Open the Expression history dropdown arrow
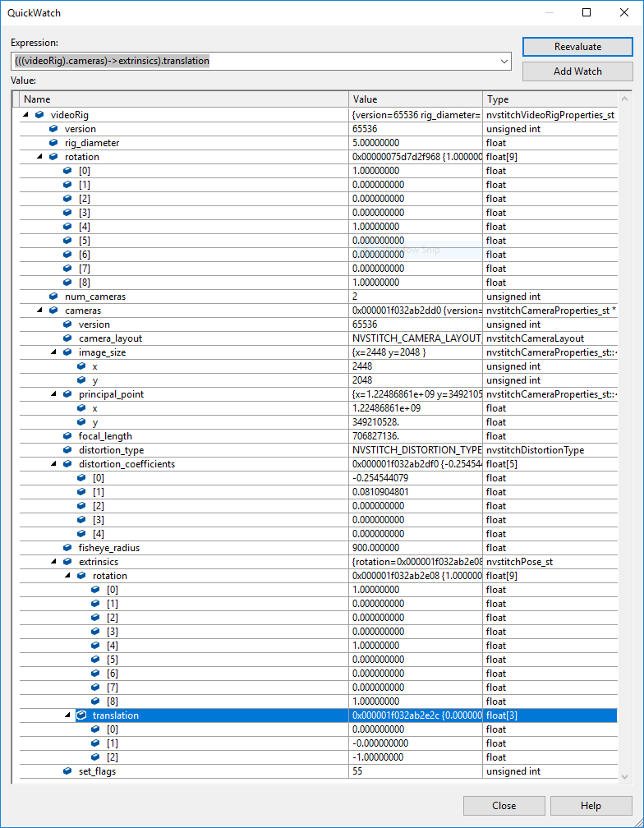The height and width of the screenshot is (828, 644). 504,62
